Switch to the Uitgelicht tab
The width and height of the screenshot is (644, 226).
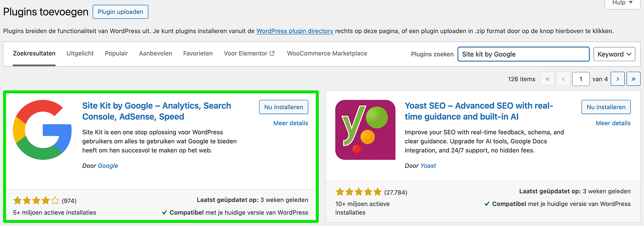coord(80,54)
